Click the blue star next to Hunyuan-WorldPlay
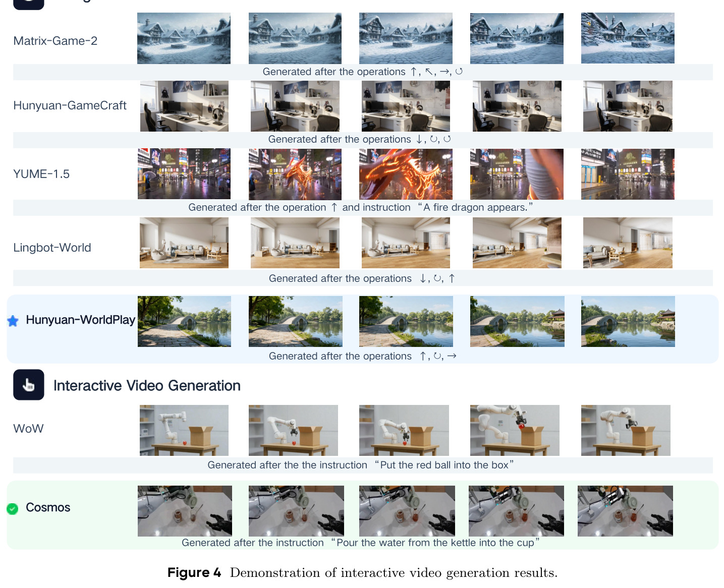Viewport: 724px width, 588px height. pyautogui.click(x=13, y=321)
